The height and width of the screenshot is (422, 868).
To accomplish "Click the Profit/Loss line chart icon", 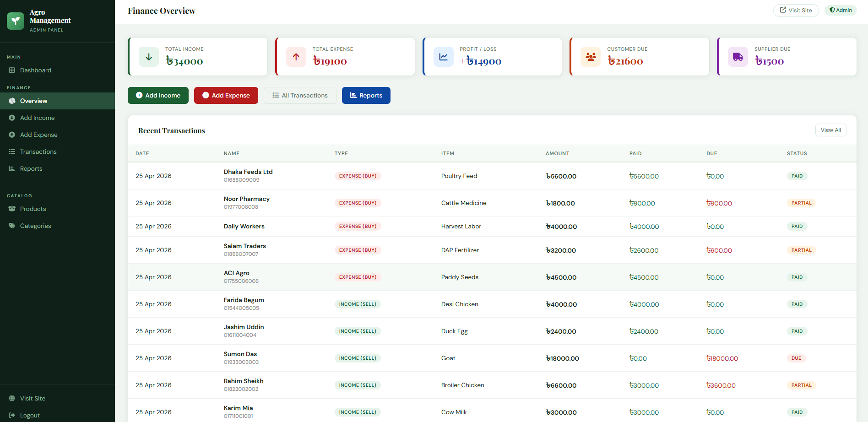I will (x=444, y=57).
